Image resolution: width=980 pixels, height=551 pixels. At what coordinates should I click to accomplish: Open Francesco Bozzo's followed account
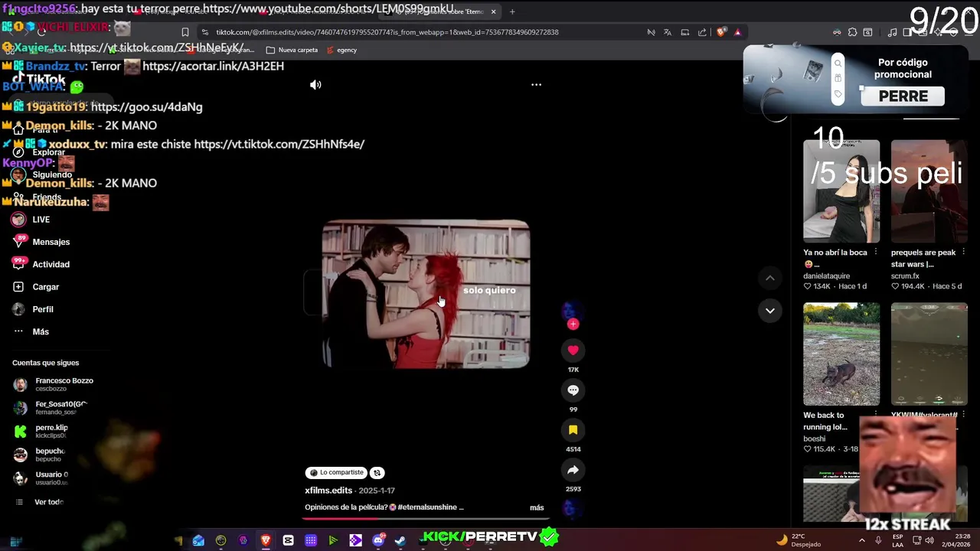pos(53,384)
